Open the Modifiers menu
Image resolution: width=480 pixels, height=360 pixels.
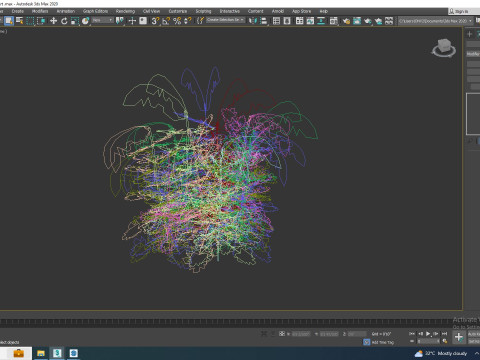(x=40, y=11)
